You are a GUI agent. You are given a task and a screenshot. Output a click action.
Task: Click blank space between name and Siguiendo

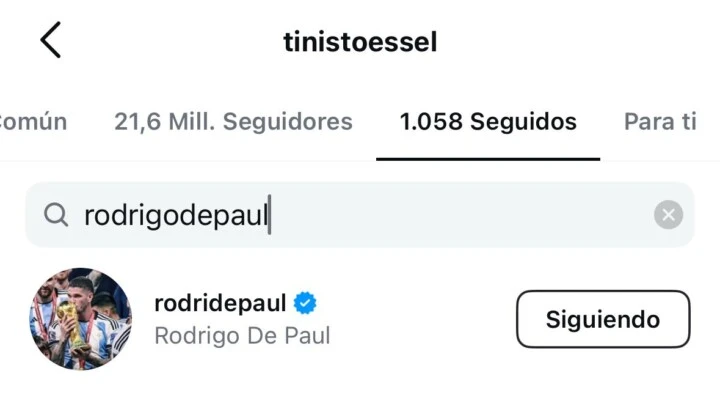click(422, 319)
